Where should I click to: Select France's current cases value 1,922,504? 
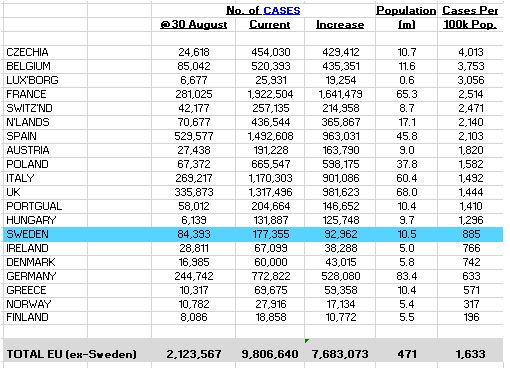click(x=270, y=94)
